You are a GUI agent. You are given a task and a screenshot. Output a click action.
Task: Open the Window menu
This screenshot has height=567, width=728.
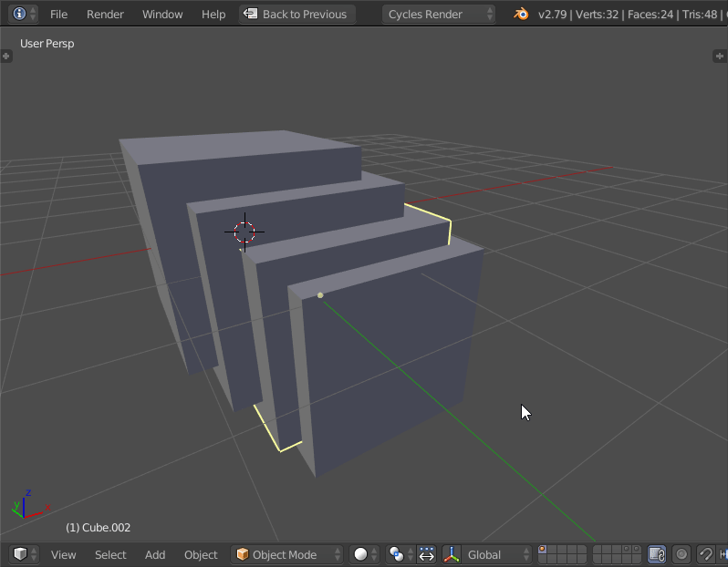click(x=162, y=15)
